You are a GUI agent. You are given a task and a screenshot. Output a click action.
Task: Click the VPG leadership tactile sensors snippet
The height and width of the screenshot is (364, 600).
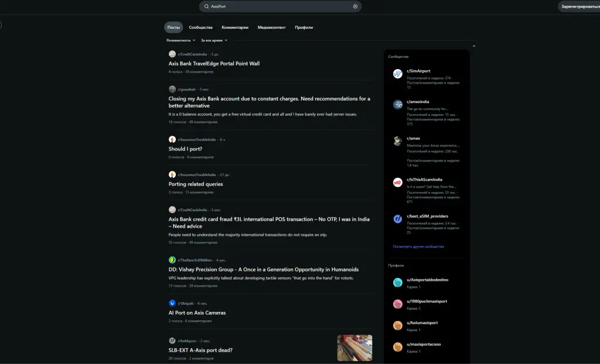tap(261, 279)
